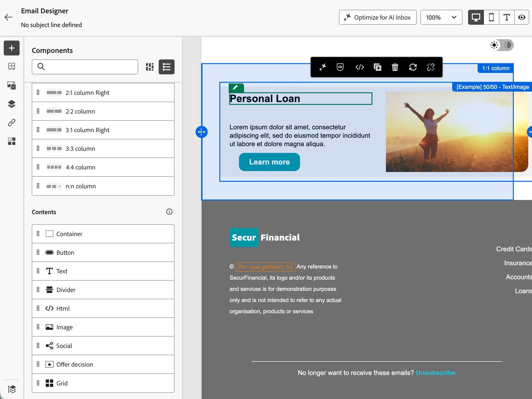This screenshot has width=532, height=399.
Task: Open the source code icon in toolbar
Action: tap(360, 67)
